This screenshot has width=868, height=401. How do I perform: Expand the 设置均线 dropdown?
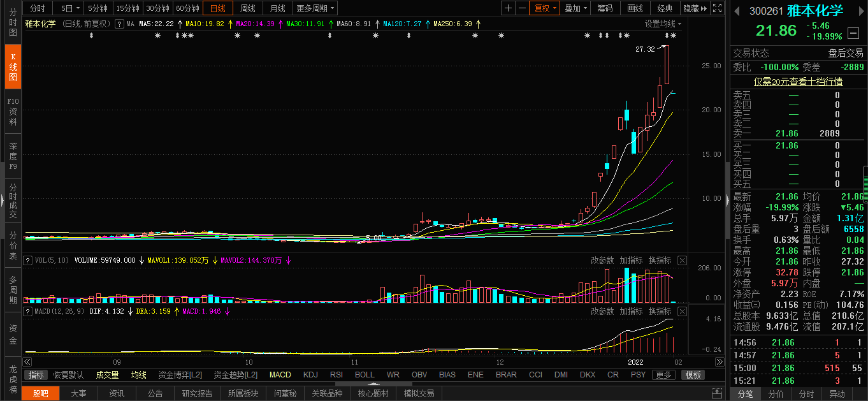point(663,24)
